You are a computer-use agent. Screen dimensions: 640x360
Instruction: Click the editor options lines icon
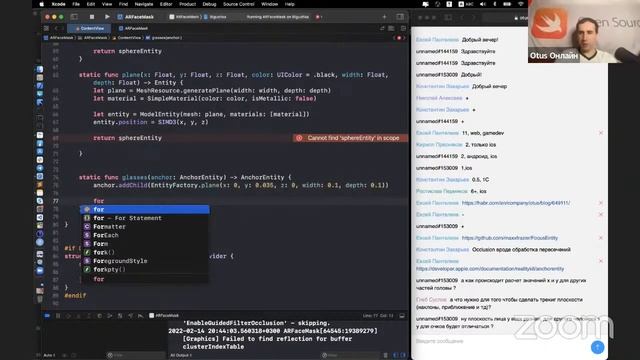point(391,28)
